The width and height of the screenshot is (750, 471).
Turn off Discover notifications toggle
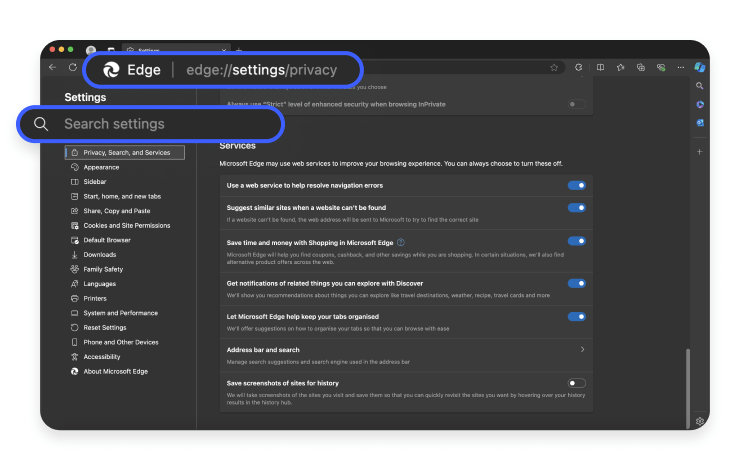(x=576, y=284)
